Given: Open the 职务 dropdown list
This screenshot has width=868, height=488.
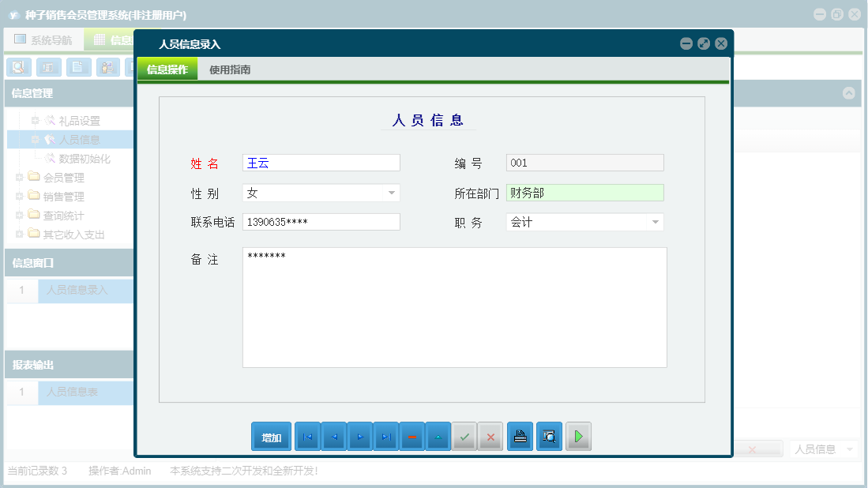Looking at the screenshot, I should point(655,223).
